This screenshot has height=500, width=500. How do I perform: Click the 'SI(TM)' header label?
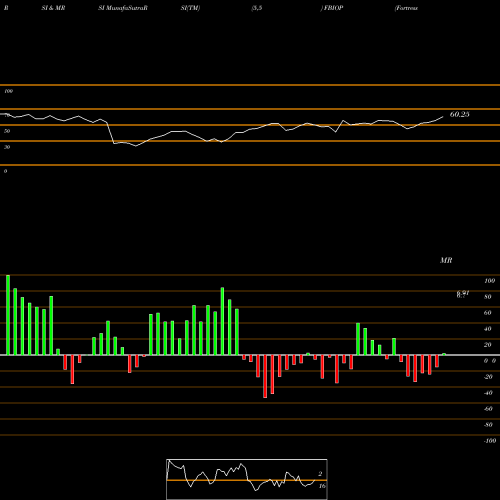coord(190,8)
